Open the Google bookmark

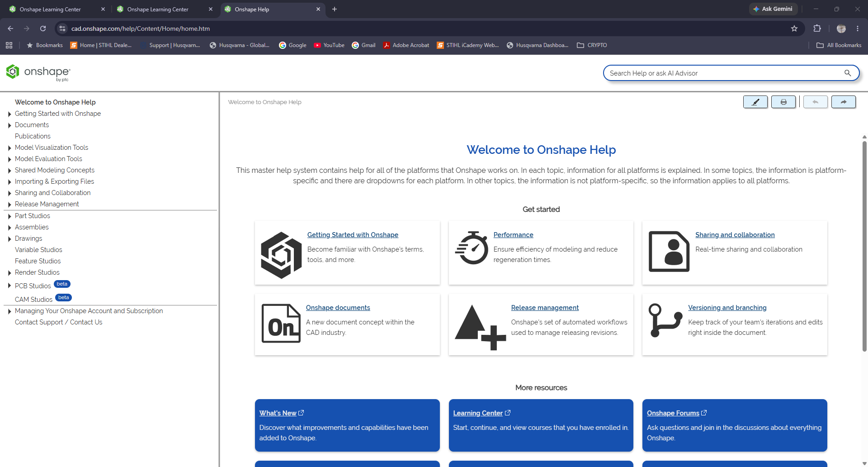coord(293,45)
